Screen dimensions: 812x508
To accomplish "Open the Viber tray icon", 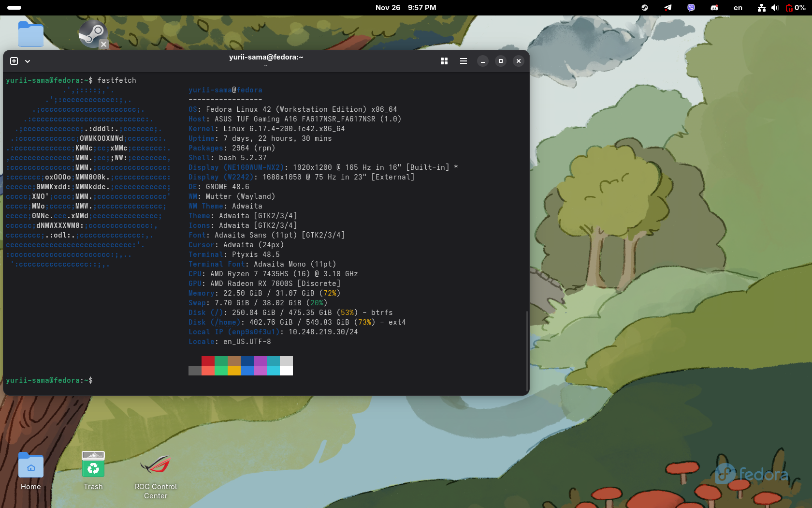I will click(691, 8).
